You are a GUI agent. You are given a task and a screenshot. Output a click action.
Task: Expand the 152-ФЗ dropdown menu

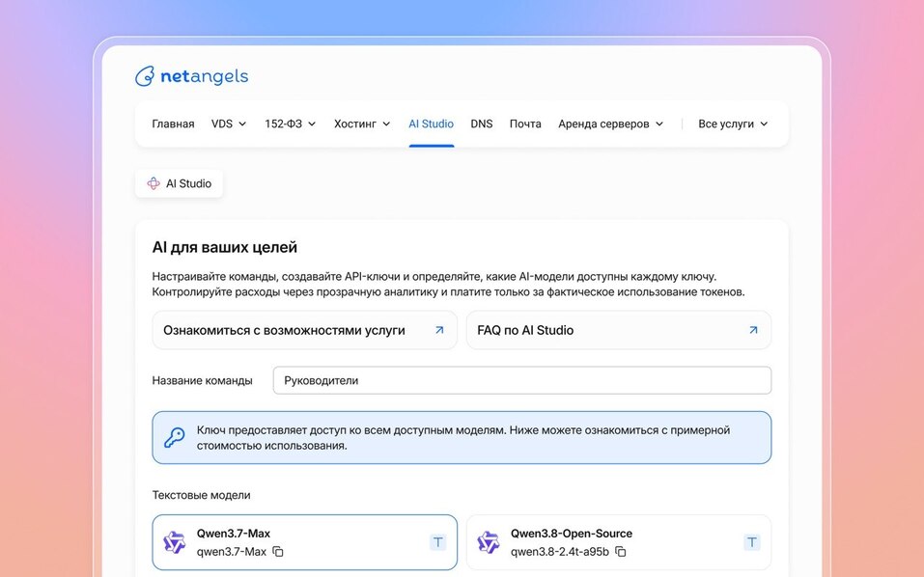click(x=290, y=124)
